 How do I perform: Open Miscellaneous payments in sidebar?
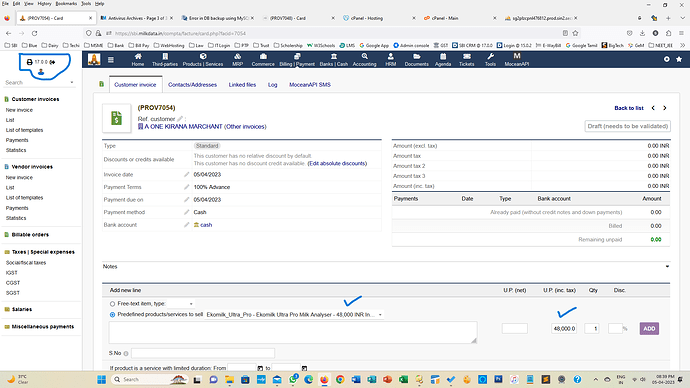[x=43, y=327]
